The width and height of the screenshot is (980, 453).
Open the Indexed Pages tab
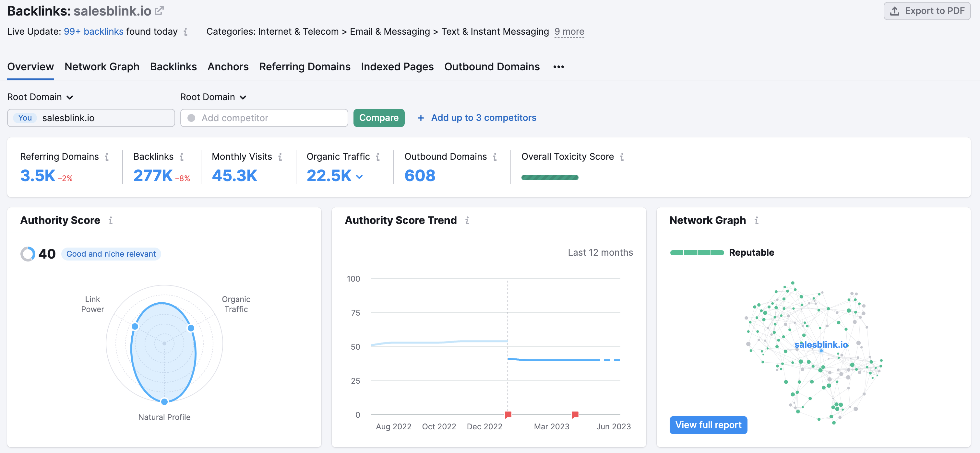397,67
